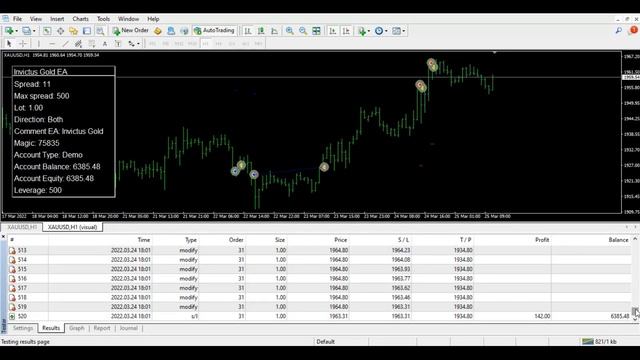The height and width of the screenshot is (360, 640).
Task: Open the tester Settings tab
Action: point(23,328)
